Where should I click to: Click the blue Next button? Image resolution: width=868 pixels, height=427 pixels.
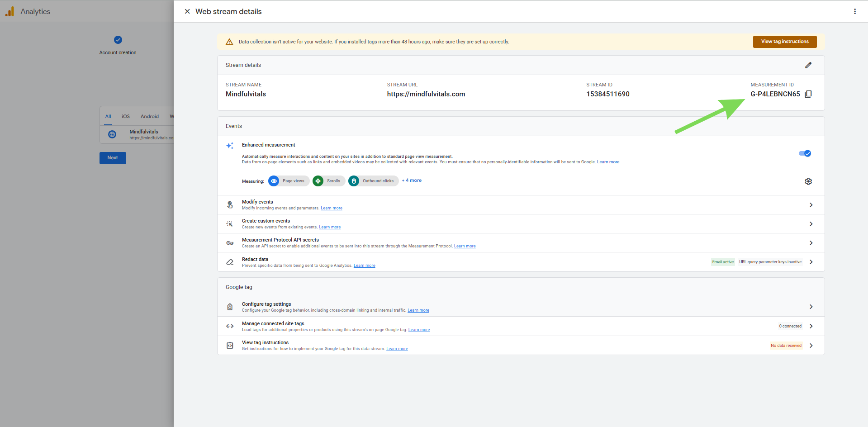(113, 158)
